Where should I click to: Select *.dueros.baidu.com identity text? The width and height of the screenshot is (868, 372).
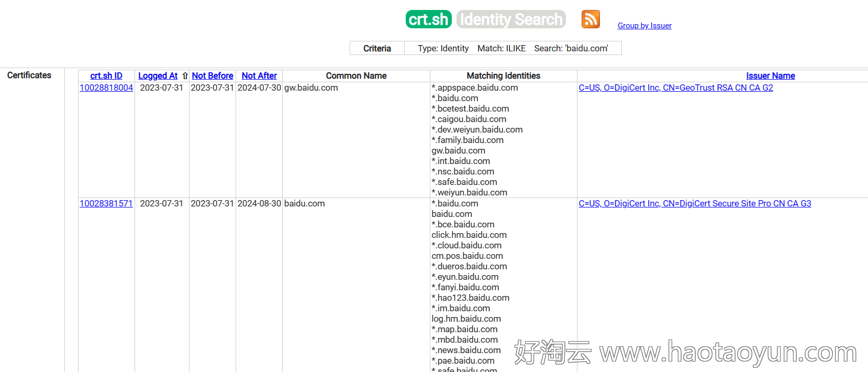point(469,266)
